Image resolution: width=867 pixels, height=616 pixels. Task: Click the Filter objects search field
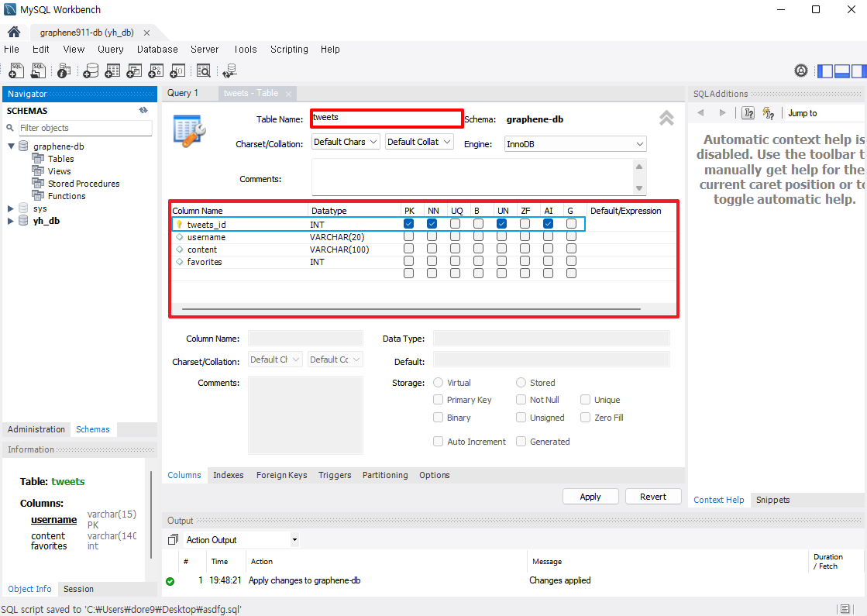85,128
